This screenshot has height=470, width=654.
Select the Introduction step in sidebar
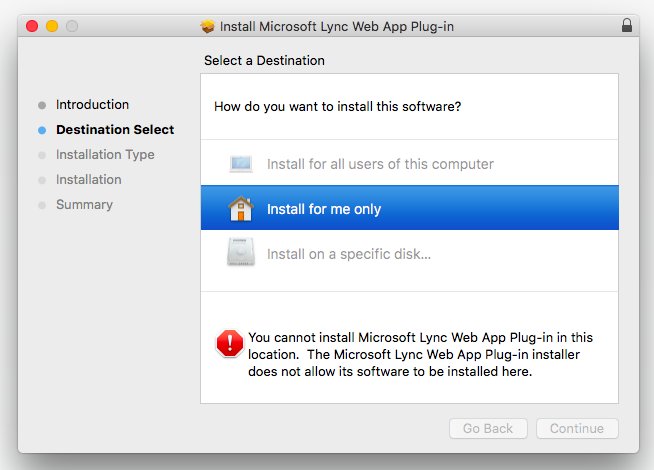92,105
